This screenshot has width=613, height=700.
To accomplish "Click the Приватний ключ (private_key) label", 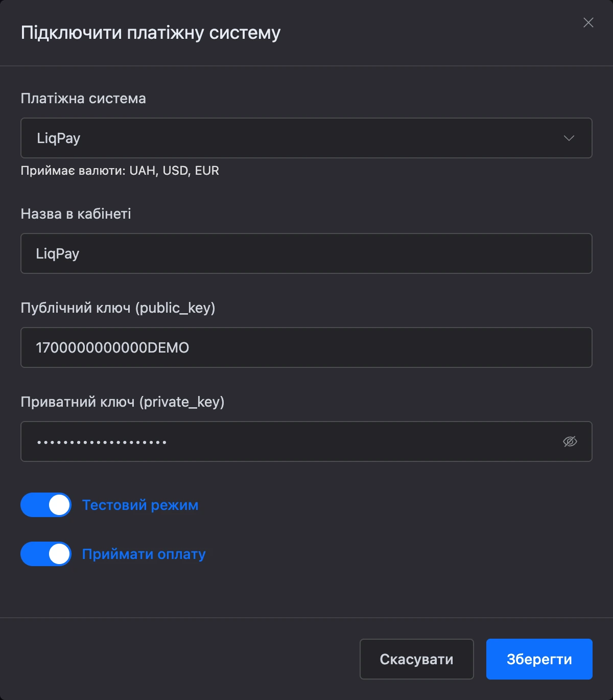I will point(123,402).
